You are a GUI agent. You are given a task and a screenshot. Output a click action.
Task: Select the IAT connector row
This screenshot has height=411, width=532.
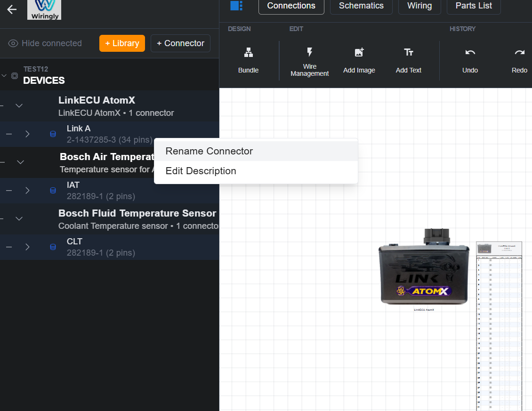(110, 190)
